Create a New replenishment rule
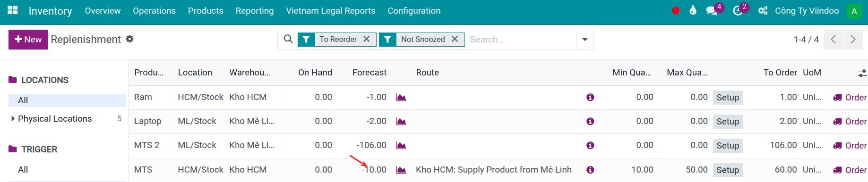This screenshot has width=868, height=182. click(x=28, y=40)
